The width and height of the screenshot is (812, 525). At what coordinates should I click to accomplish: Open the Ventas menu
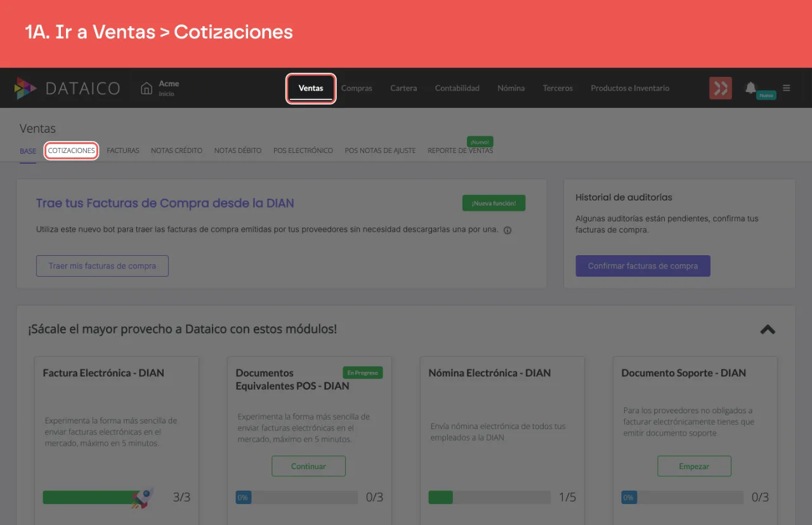coord(311,88)
